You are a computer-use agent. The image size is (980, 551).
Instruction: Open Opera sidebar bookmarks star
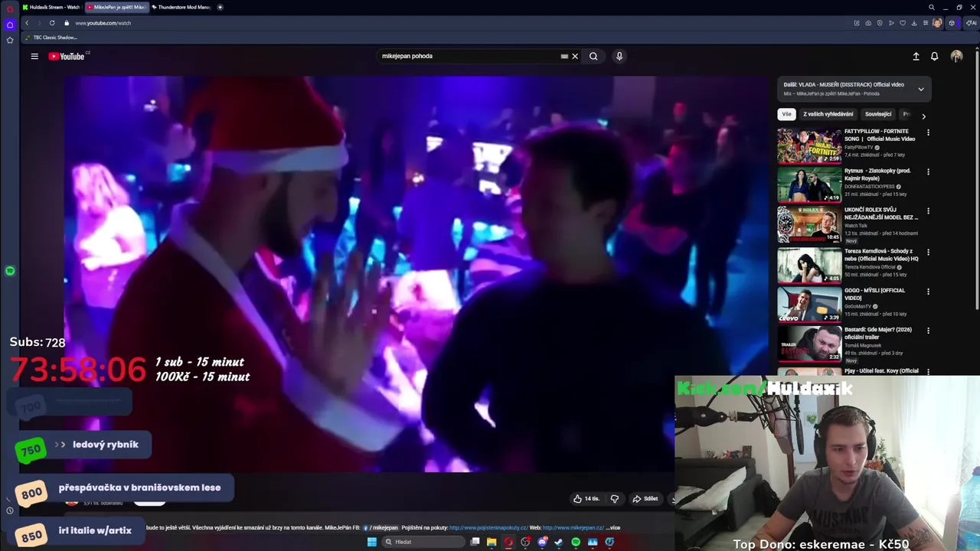10,40
